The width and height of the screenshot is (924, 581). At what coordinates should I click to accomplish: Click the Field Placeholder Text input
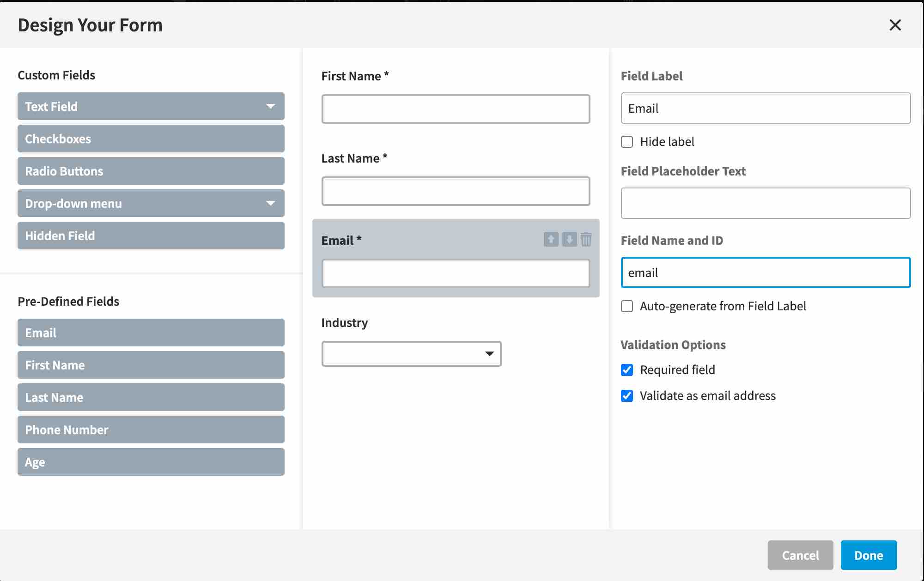[x=766, y=203]
